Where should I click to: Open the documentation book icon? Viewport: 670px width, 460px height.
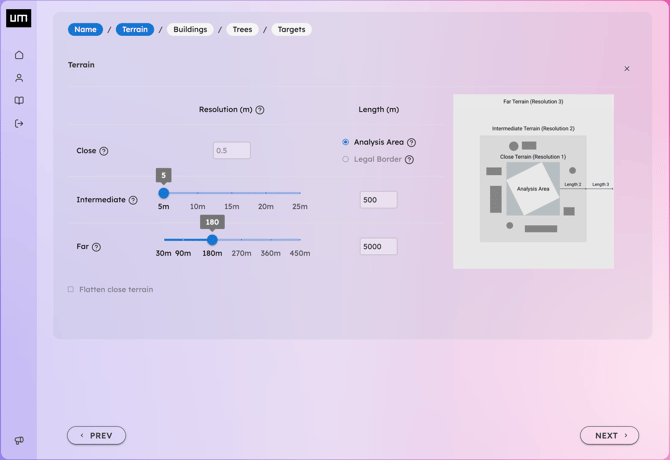(x=19, y=100)
